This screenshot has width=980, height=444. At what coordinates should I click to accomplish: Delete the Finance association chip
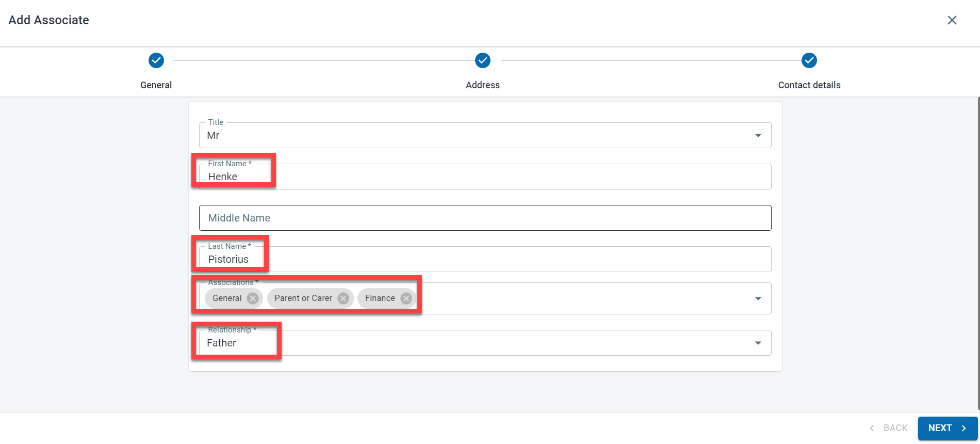click(x=406, y=298)
